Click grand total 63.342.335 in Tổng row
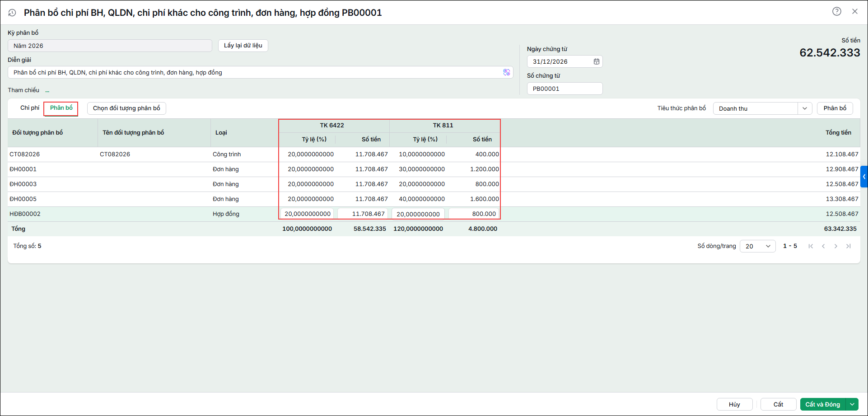868x416 pixels. (840, 229)
